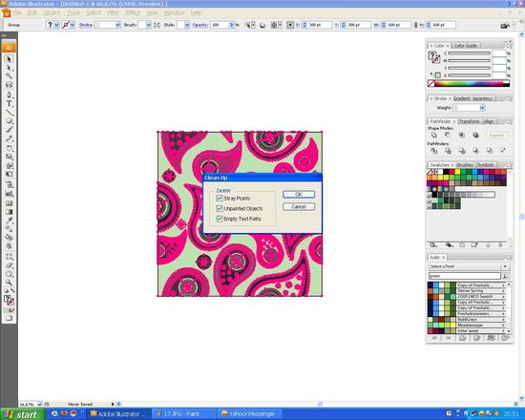Click the C cyan slider in Color panel
The height and width of the screenshot is (420, 525).
470,53
